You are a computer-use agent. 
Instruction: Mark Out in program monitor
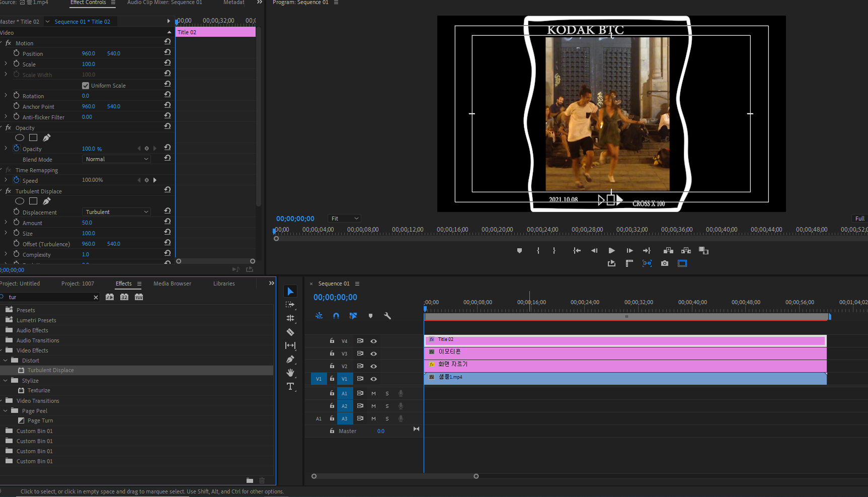point(554,250)
